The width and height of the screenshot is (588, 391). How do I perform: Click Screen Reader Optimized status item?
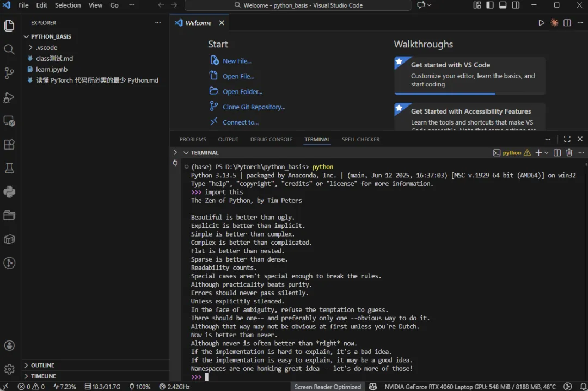pyautogui.click(x=327, y=387)
